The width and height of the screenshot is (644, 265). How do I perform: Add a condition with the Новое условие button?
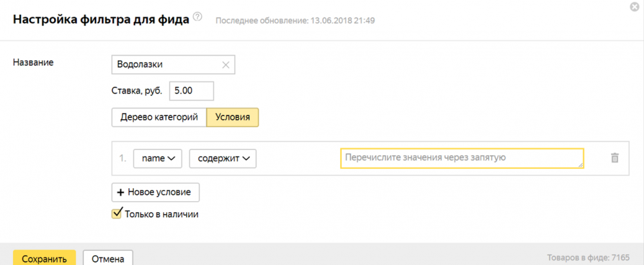[155, 192]
